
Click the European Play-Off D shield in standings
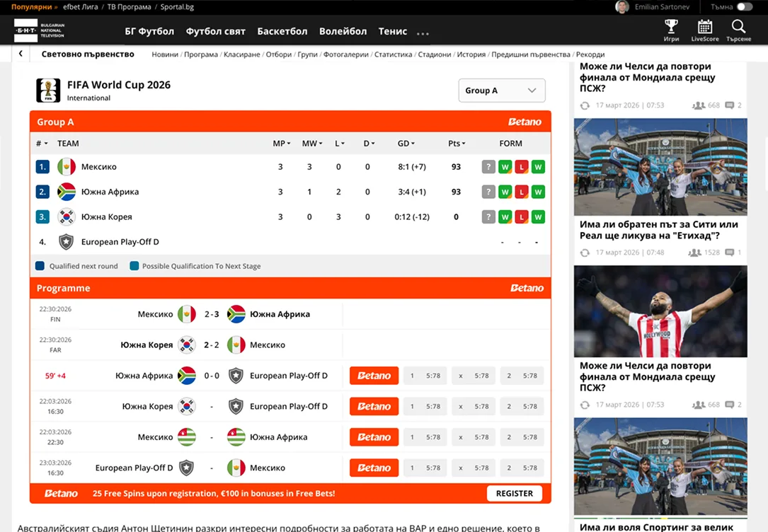pyautogui.click(x=66, y=242)
